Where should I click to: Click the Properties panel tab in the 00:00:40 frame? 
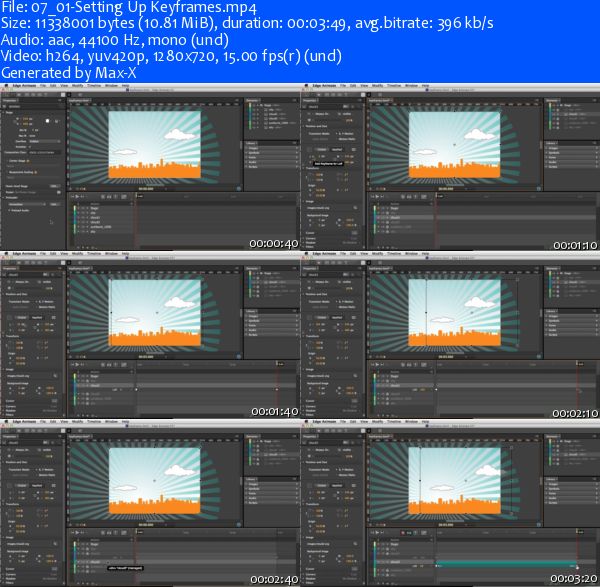point(10,101)
